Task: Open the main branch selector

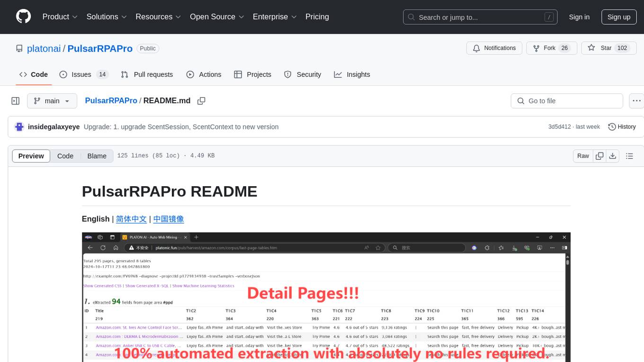Action: coord(52,101)
